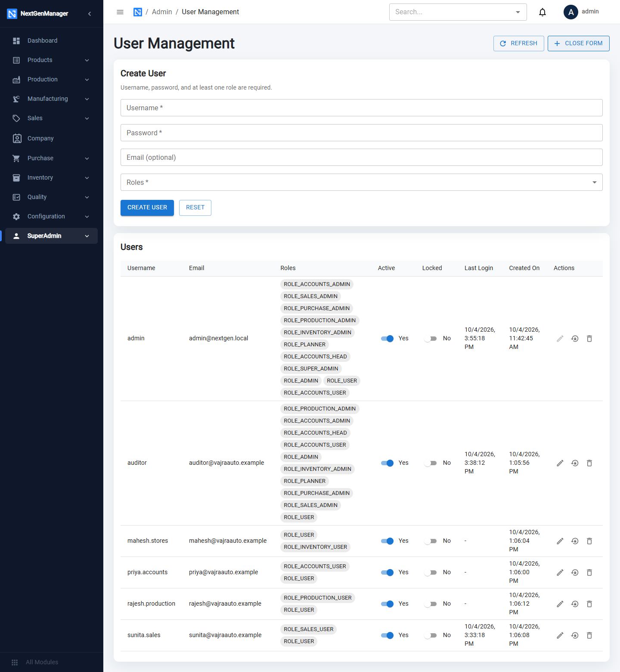
Task: Toggle Active switch for sunita.sales
Action: click(387, 635)
